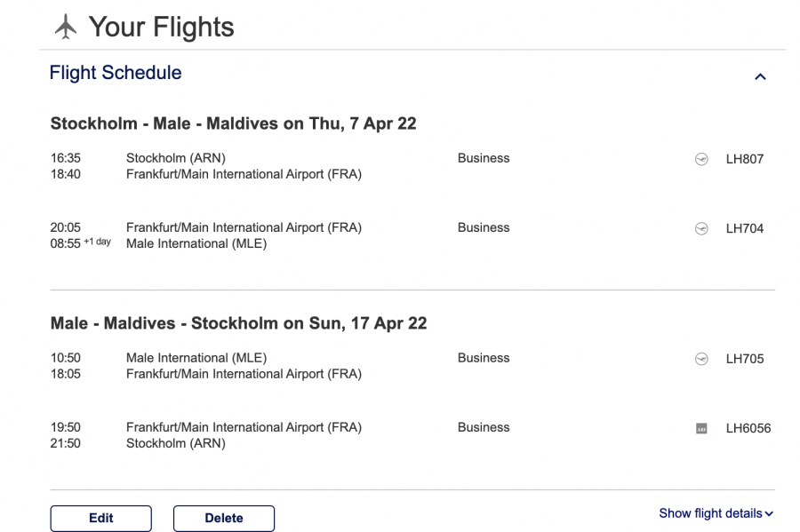Click the return heading dated Sun, 17 Apr 22

click(x=238, y=323)
